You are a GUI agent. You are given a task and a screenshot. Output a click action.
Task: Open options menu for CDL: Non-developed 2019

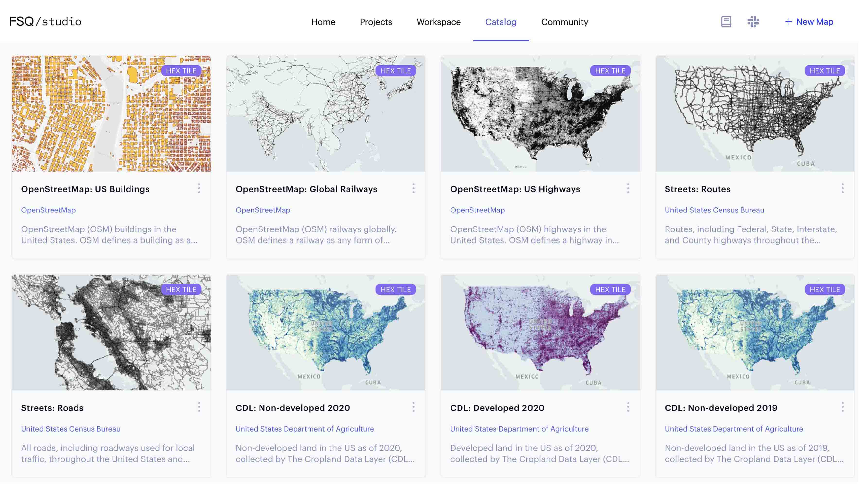coord(842,407)
